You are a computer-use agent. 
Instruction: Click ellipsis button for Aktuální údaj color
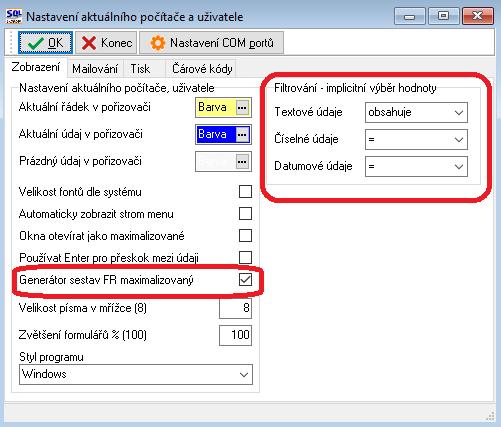point(242,135)
